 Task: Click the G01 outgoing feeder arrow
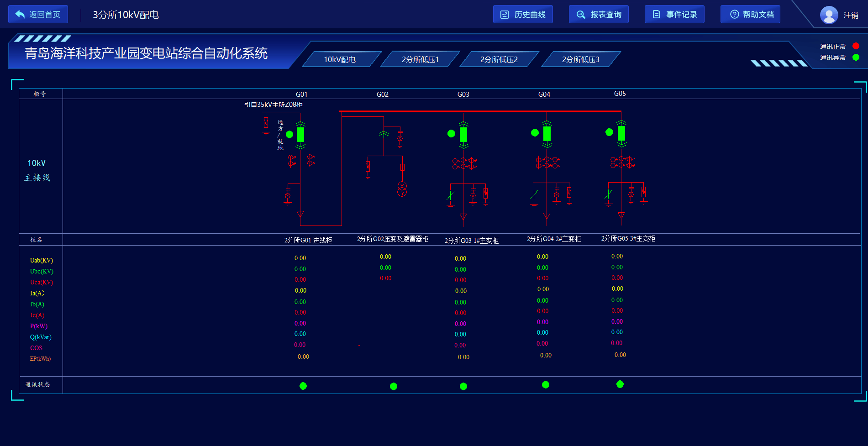click(x=300, y=214)
